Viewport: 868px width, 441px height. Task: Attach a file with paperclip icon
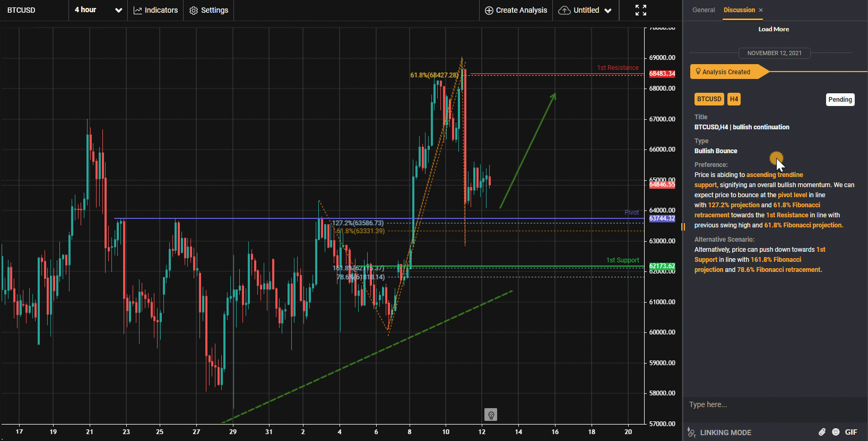point(822,432)
